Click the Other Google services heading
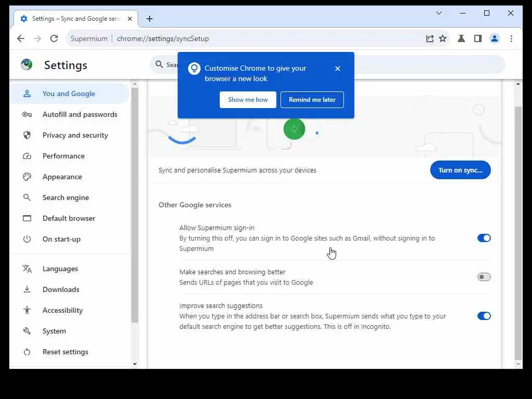532x399 pixels. click(195, 205)
